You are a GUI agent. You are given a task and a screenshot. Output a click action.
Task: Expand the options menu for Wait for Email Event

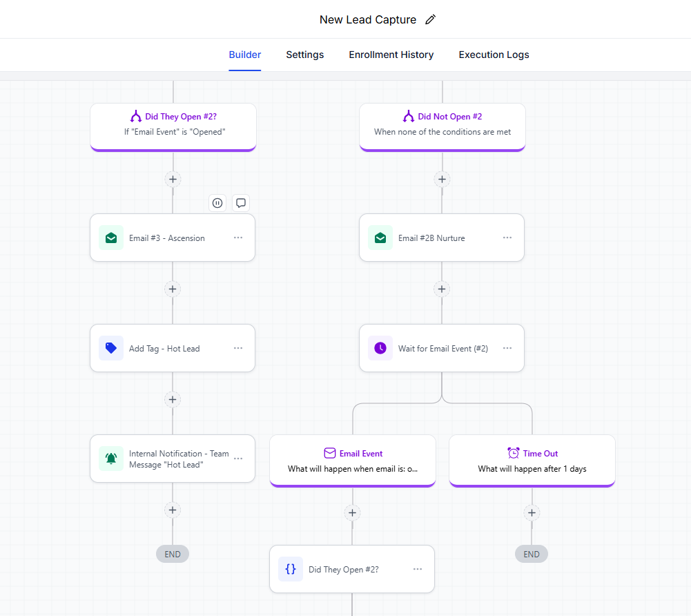[x=507, y=348]
